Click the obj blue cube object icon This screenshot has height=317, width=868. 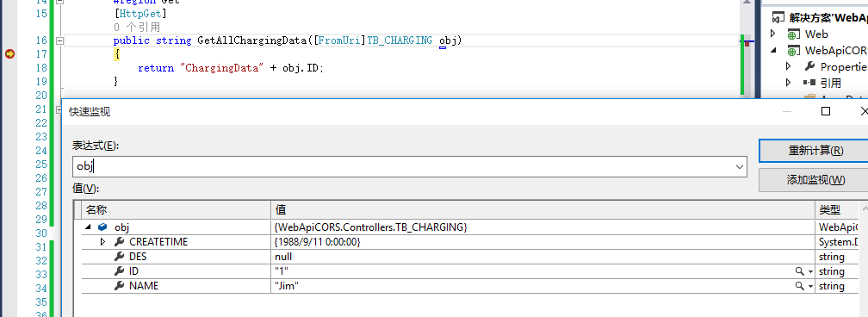(102, 227)
